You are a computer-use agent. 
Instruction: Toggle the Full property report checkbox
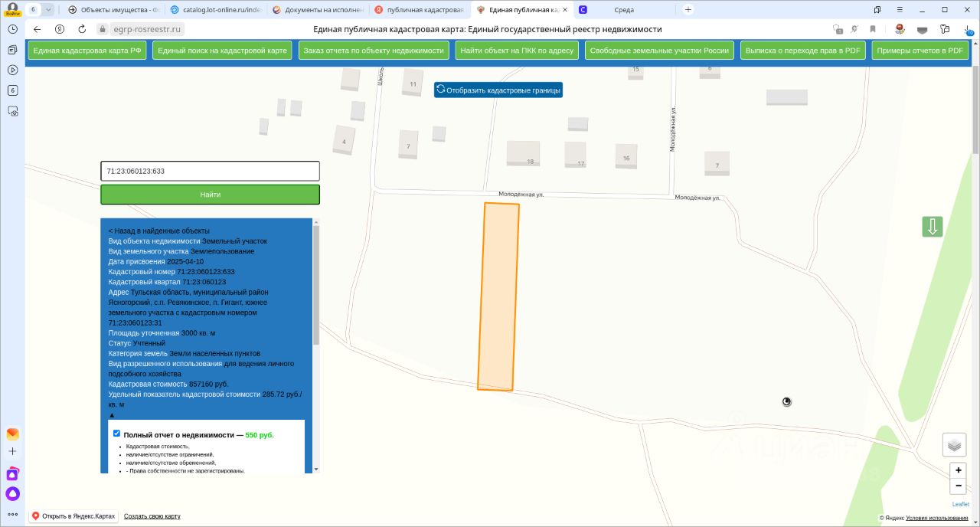point(116,434)
